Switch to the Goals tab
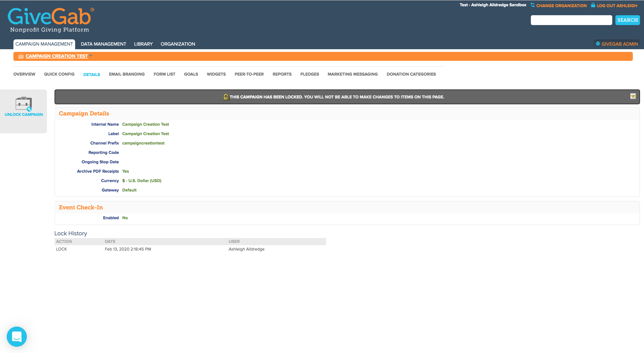Viewport: 644px width, 353px height. coord(191,74)
